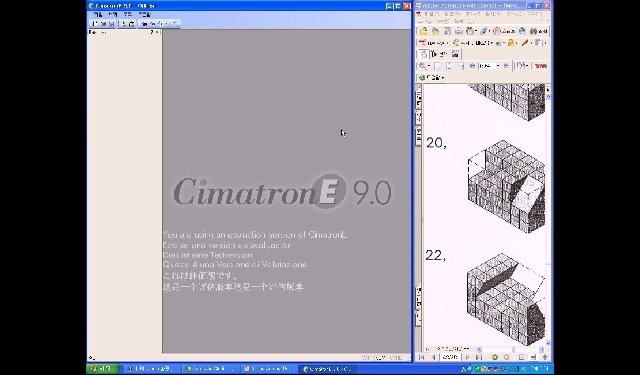Click the padlock Secure icon
Image resolution: width=640 pixels, height=375 pixels.
511,43
